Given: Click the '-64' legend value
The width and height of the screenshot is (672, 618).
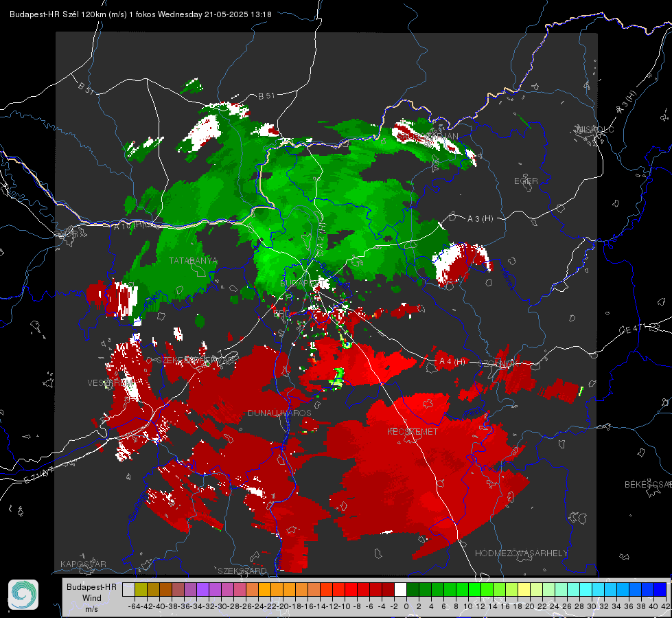Looking at the screenshot, I should click(x=135, y=606).
